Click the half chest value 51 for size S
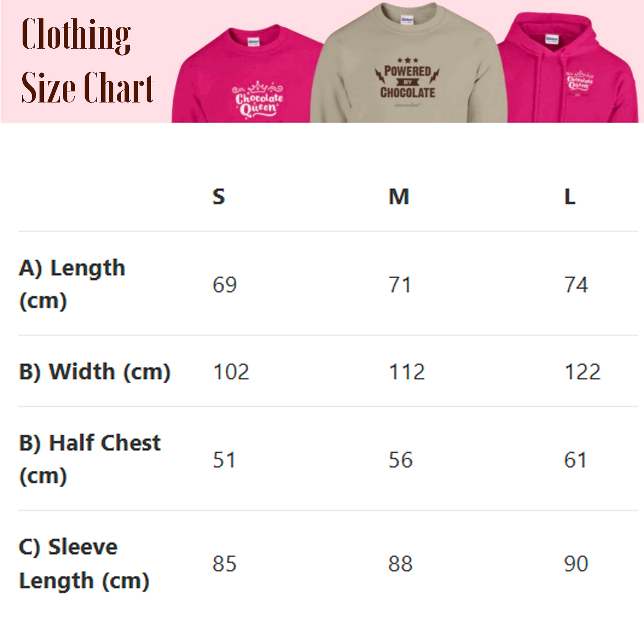 click(224, 460)
